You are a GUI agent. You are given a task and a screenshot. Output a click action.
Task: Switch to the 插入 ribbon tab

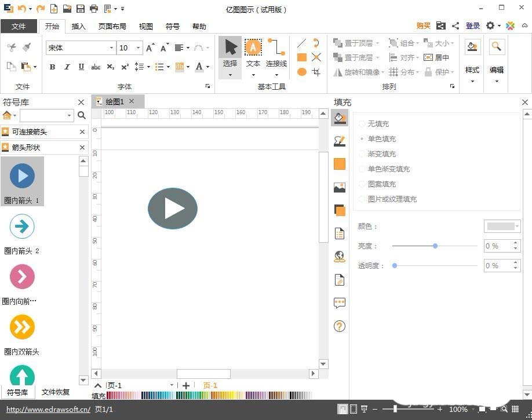[x=78, y=26]
